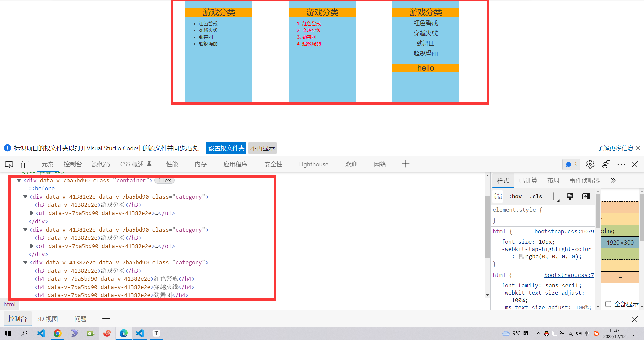This screenshot has height=340, width=644.
Task: Toggle the flex badge on container div
Action: point(165,180)
